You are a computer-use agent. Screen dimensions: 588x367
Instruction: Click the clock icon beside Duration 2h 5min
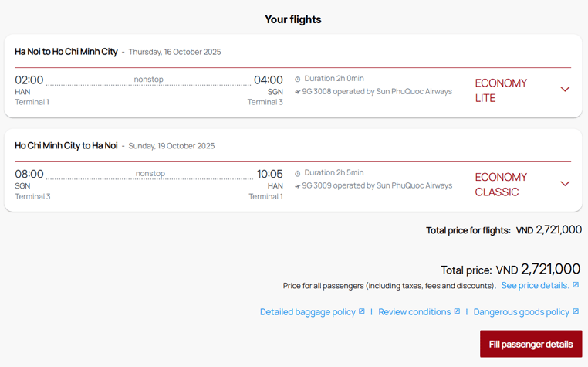(298, 173)
